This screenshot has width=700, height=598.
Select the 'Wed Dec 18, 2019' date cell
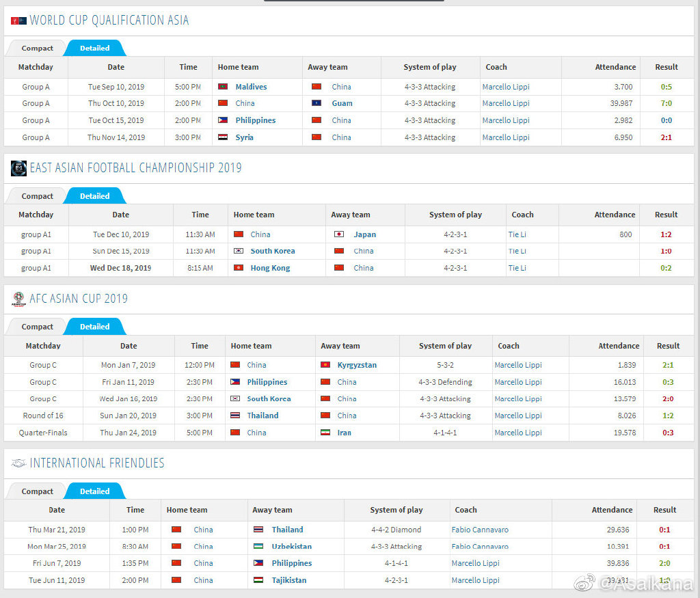tap(120, 268)
